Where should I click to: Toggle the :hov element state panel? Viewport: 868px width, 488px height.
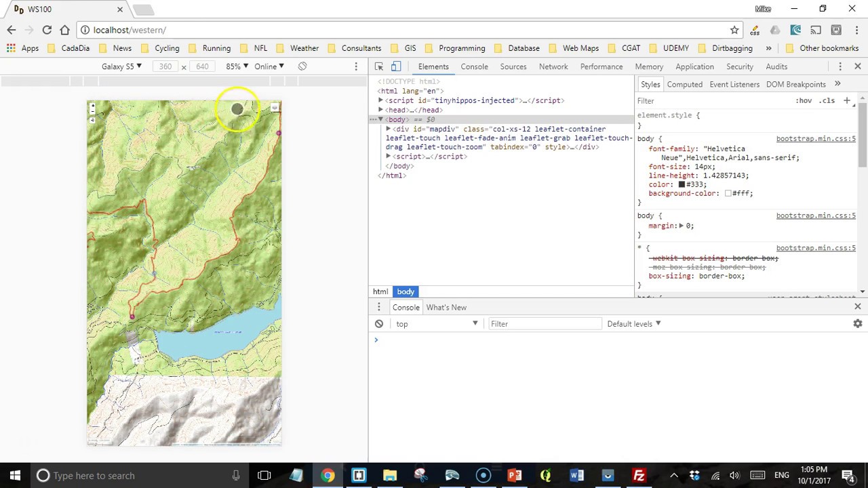(x=804, y=100)
